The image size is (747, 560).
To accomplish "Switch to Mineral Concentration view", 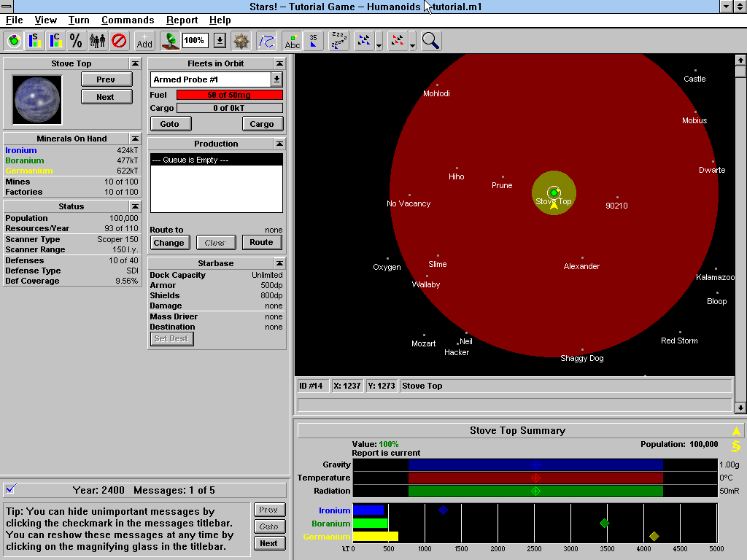I will (55, 41).
